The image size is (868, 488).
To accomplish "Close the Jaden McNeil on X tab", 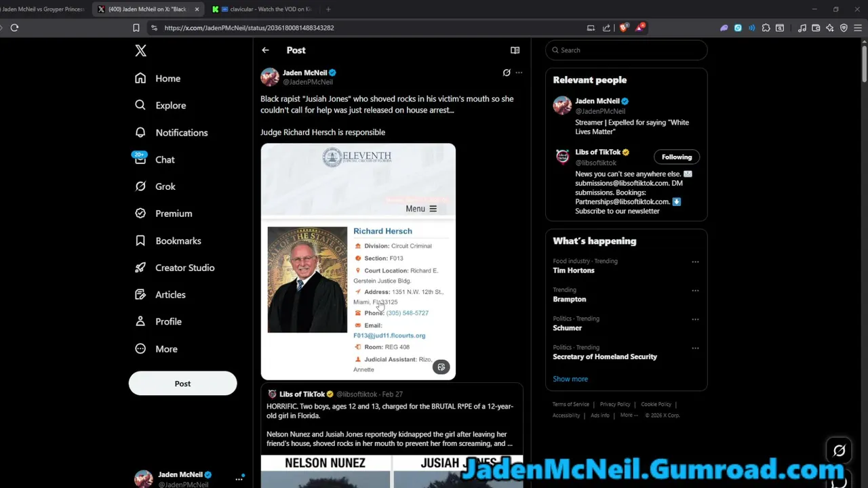I will point(197,9).
